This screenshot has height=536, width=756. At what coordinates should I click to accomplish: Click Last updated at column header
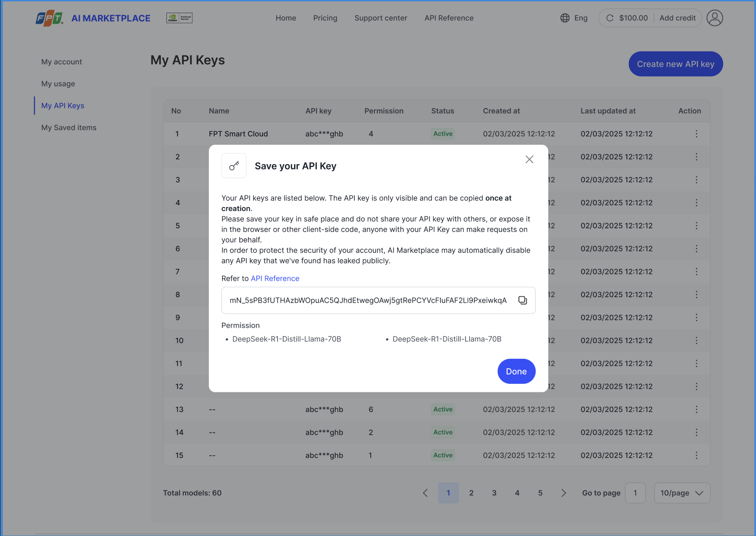[x=608, y=111]
